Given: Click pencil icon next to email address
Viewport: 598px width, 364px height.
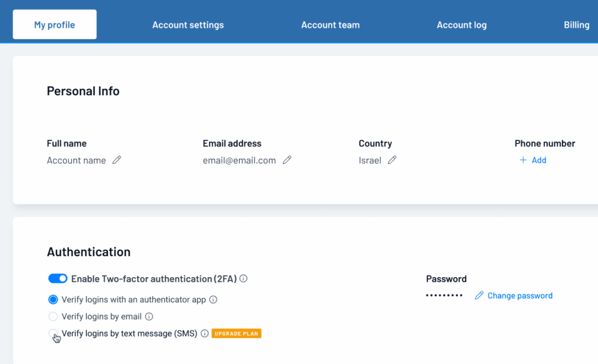Looking at the screenshot, I should click(x=287, y=160).
